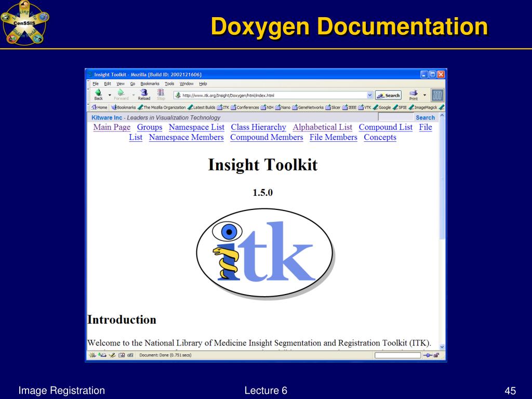Click the IRC chat status bar icon
The height and width of the screenshot is (399, 532).
[x=130, y=355]
